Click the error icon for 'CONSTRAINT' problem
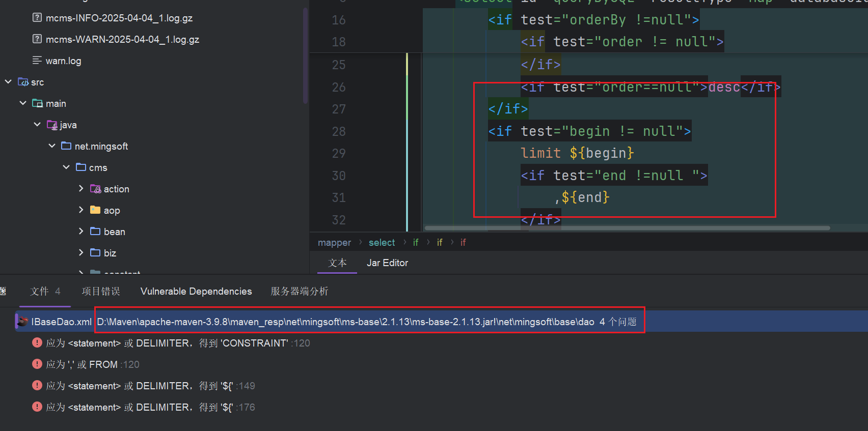This screenshot has width=868, height=431. coord(37,343)
